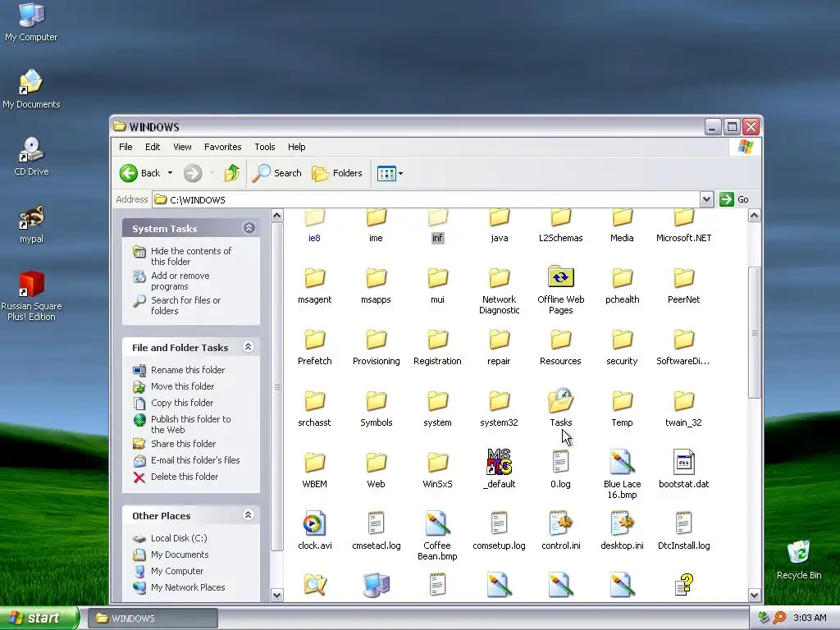Collapse the Other Places panel
Screen dimensions: 840x630
(248, 515)
